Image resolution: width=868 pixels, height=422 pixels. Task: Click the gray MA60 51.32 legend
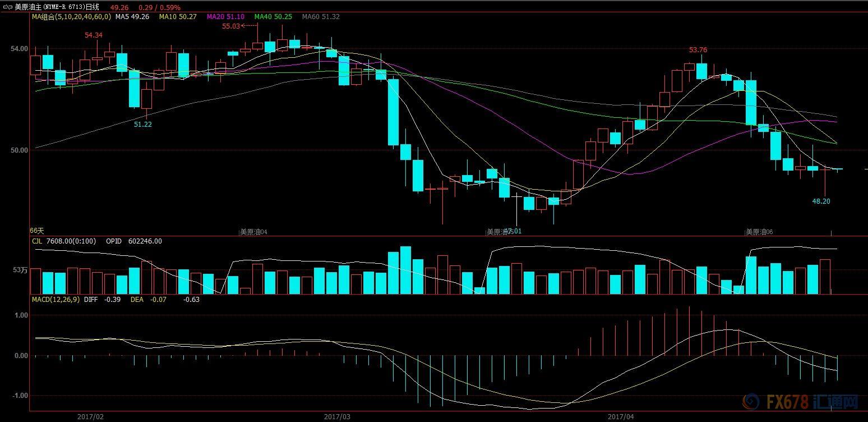click(x=321, y=17)
